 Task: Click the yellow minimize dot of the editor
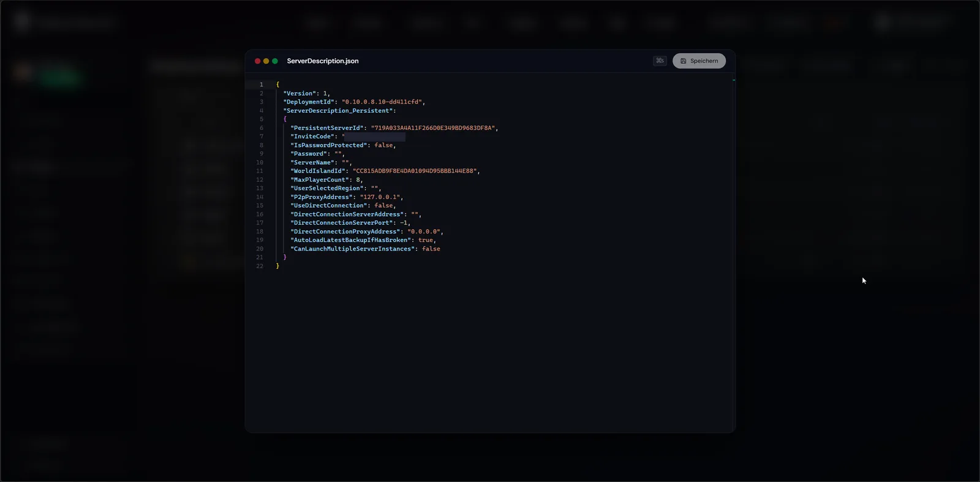point(266,61)
